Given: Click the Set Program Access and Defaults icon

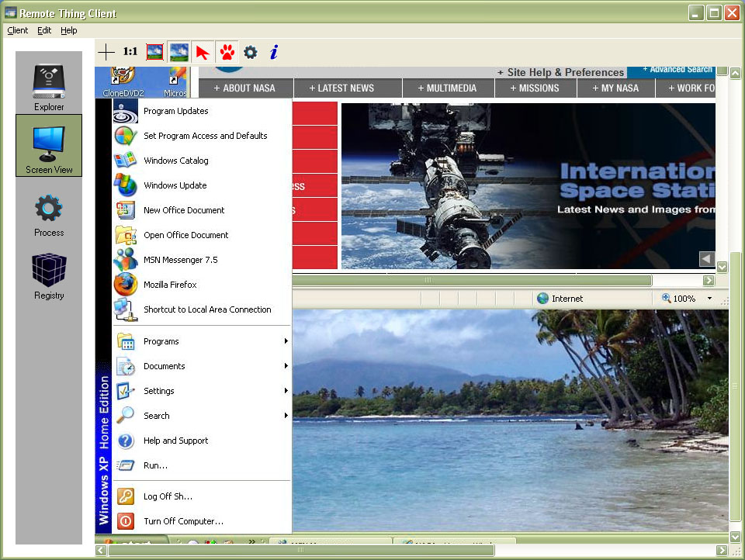Looking at the screenshot, I should point(126,136).
